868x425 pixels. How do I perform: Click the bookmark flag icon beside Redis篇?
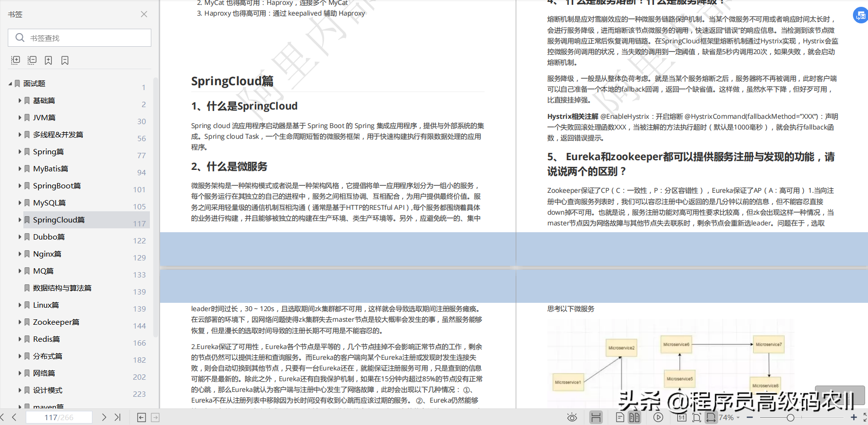pyautogui.click(x=27, y=339)
